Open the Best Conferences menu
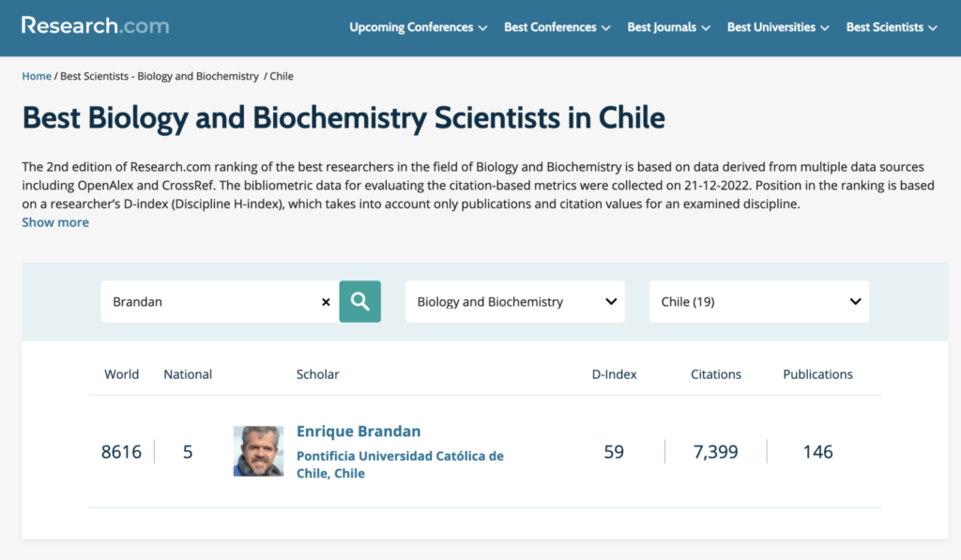The height and width of the screenshot is (560, 961). click(x=557, y=27)
